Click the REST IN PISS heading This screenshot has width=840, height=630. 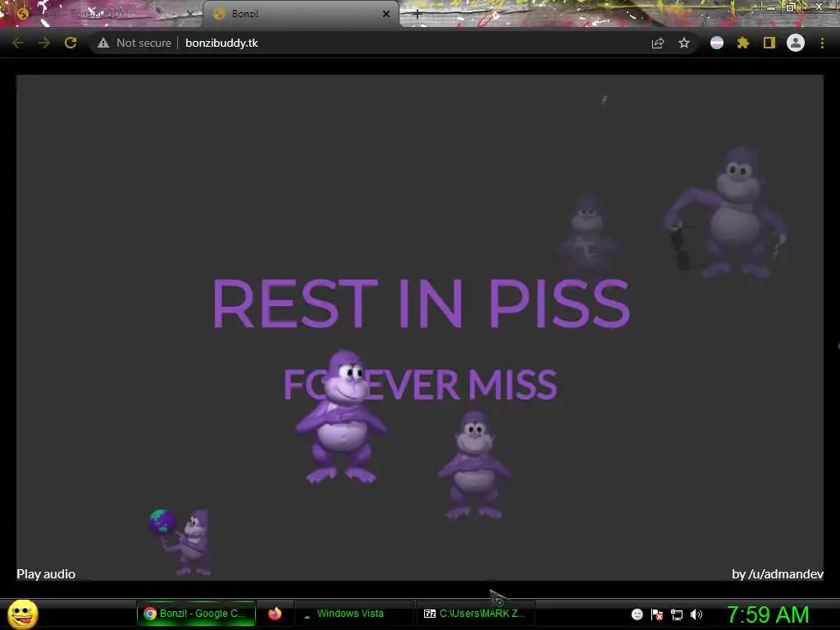421,304
